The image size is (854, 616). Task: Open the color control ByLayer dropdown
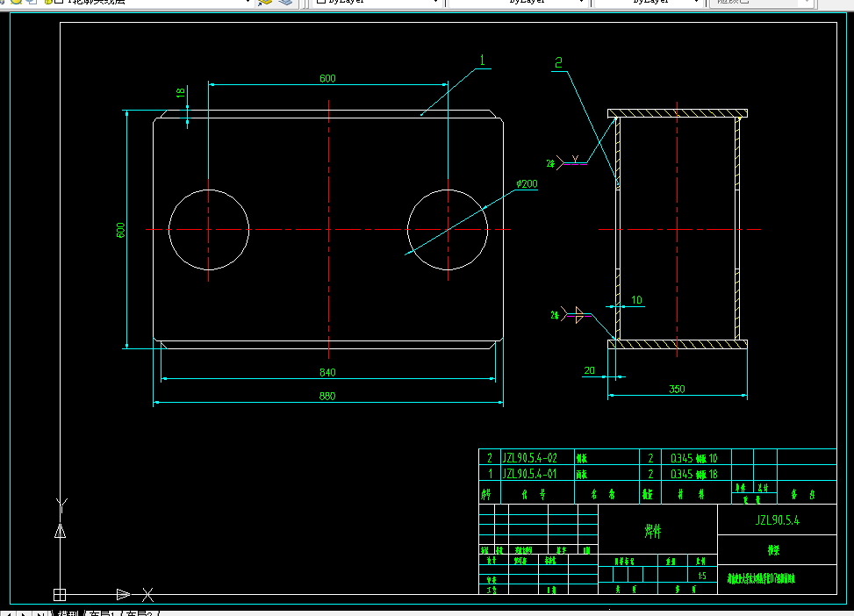378,2
